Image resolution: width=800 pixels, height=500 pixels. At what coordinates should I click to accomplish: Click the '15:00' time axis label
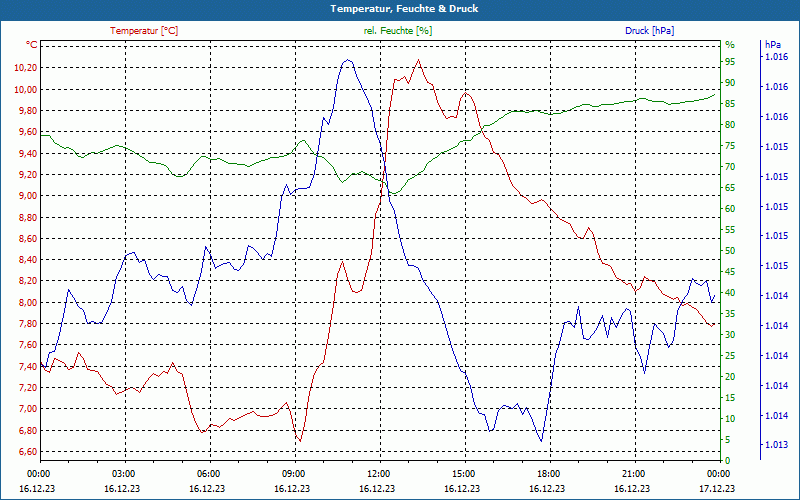coord(463,473)
